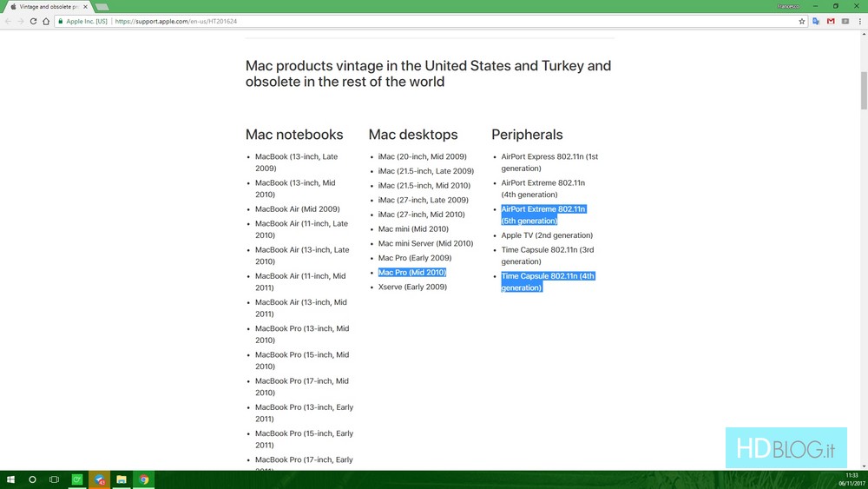
Task: Open Cortana search circle in taskbar
Action: pos(32,479)
